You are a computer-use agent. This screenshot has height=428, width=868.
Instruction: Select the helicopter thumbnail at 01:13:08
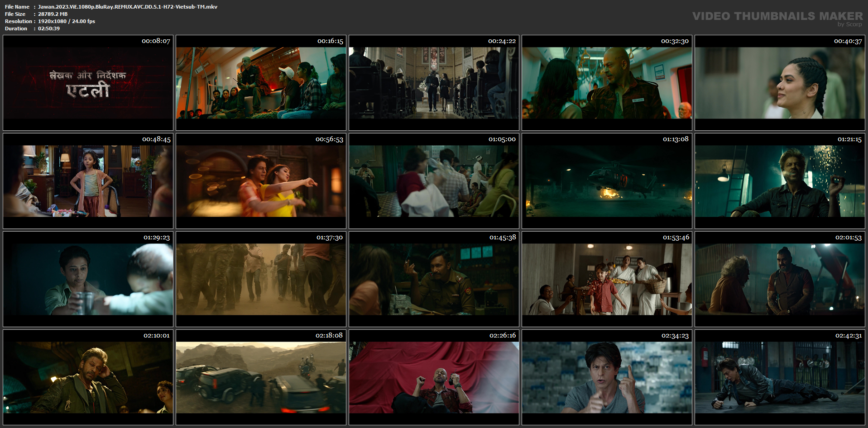[x=607, y=181]
